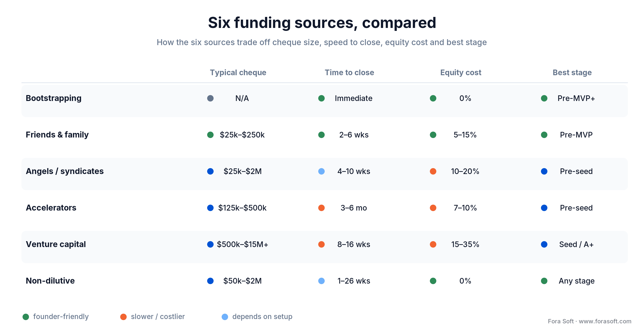The image size is (644, 333).
Task: Click the green dot in Bootstrapping equity cost
Action: pyautogui.click(x=433, y=98)
